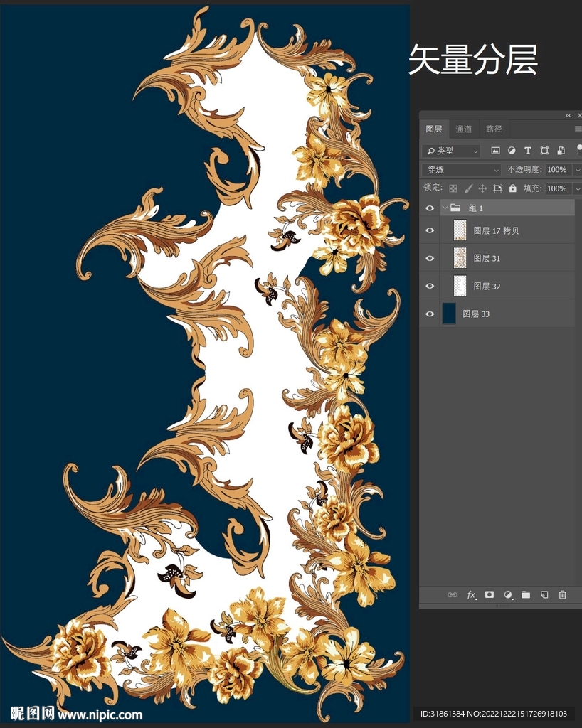Create new group folder icon
Viewport: 582px width, 728px height.
tap(526, 595)
